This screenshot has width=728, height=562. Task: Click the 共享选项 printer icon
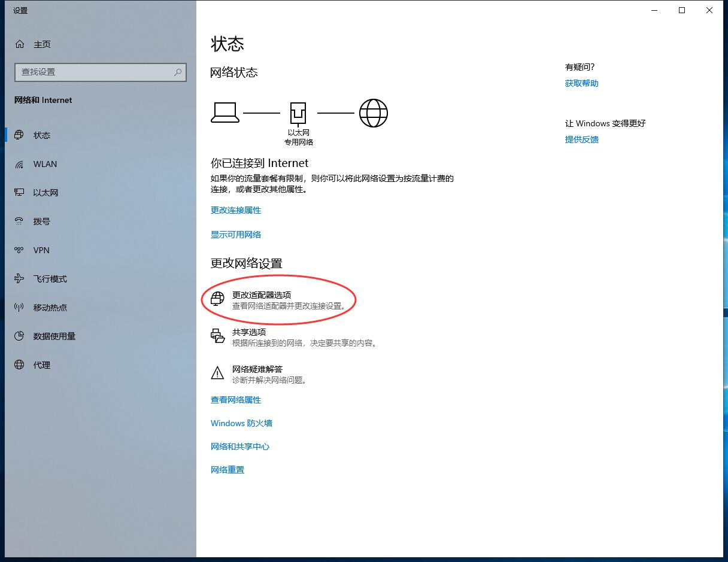[217, 336]
